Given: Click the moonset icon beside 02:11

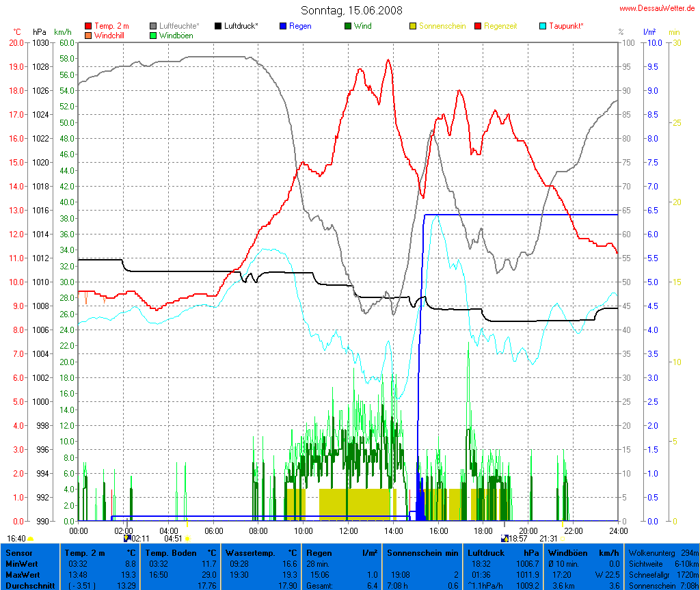Looking at the screenshot, I should (127, 539).
